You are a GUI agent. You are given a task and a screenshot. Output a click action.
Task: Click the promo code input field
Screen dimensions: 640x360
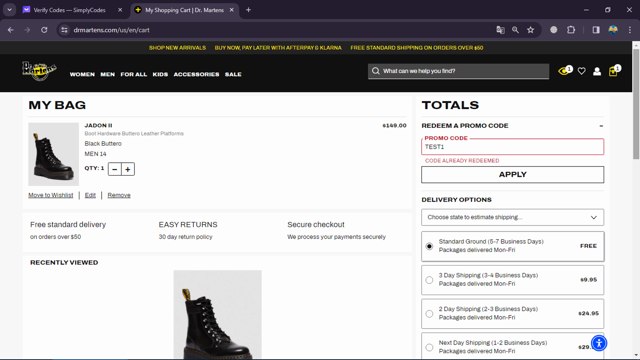pos(513,147)
